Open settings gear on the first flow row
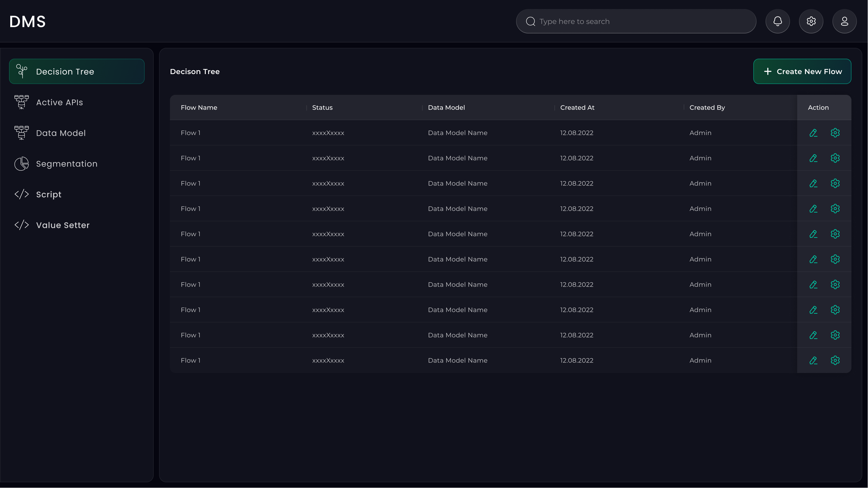Image resolution: width=868 pixels, height=488 pixels. pyautogui.click(x=835, y=133)
